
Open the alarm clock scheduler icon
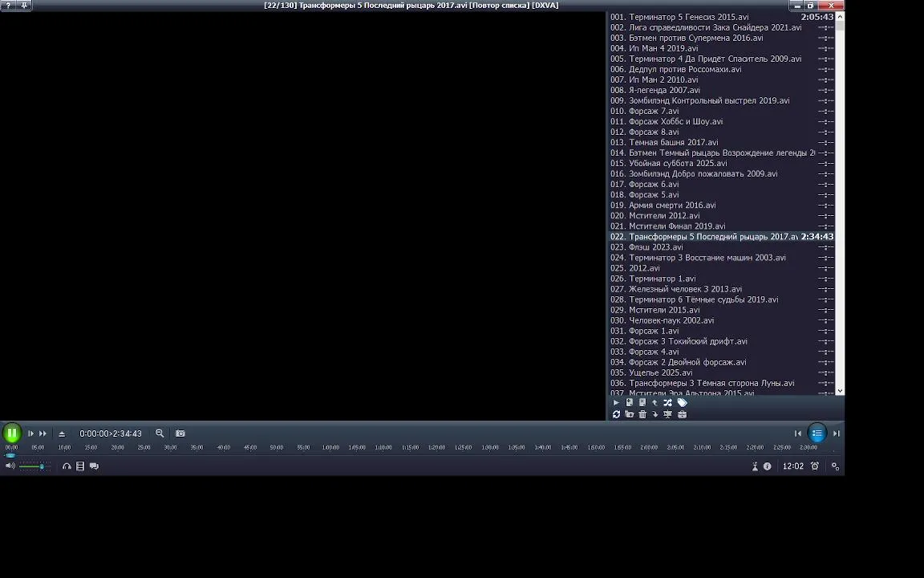tap(815, 466)
